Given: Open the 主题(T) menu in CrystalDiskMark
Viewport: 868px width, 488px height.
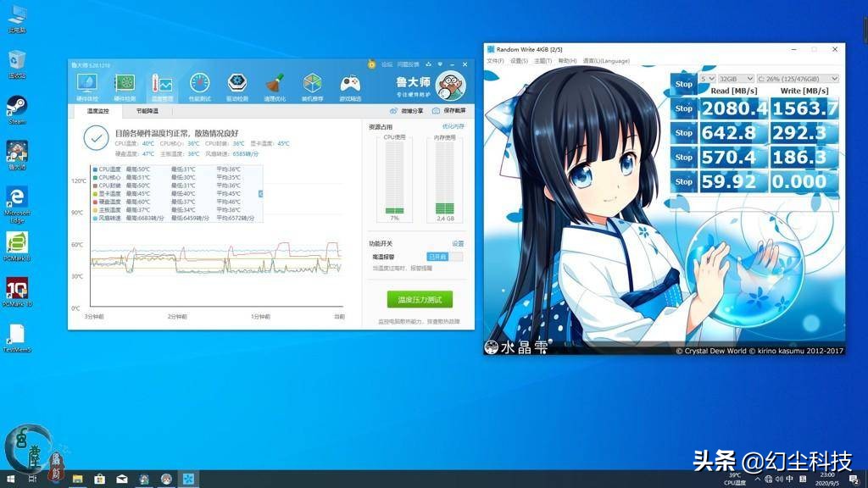Looking at the screenshot, I should click(543, 61).
